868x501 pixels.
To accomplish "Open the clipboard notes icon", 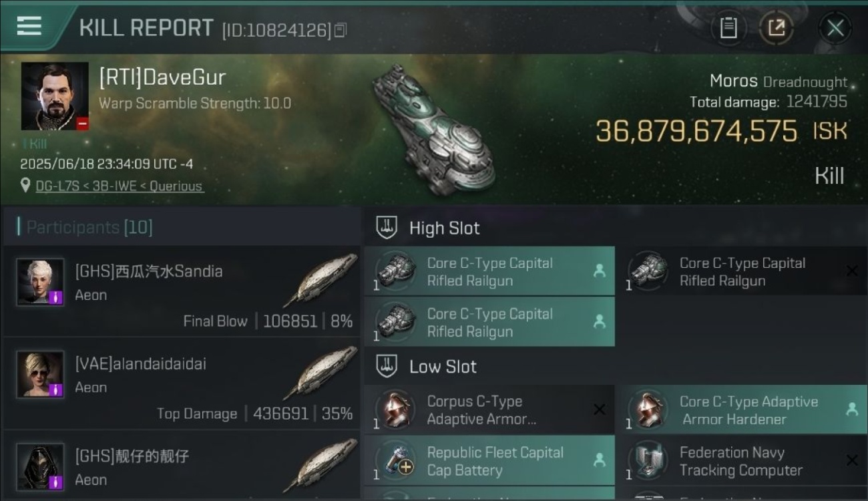I will point(728,27).
